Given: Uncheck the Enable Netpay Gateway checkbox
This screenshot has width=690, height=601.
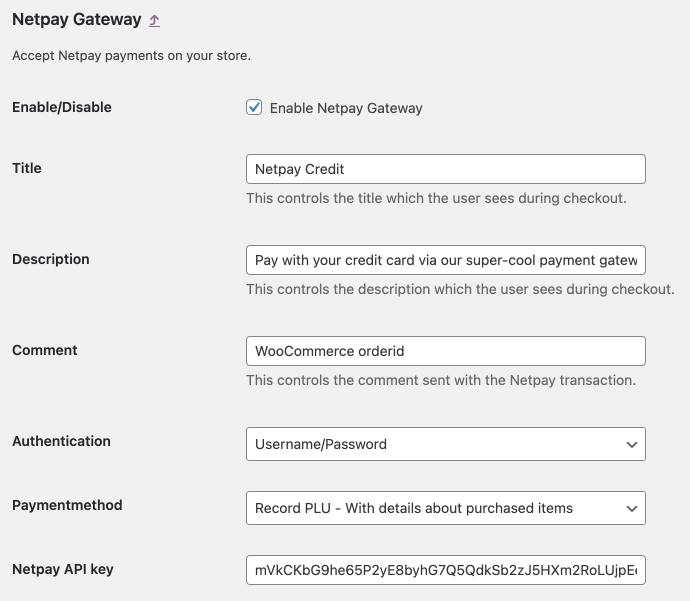Looking at the screenshot, I should tap(254, 107).
